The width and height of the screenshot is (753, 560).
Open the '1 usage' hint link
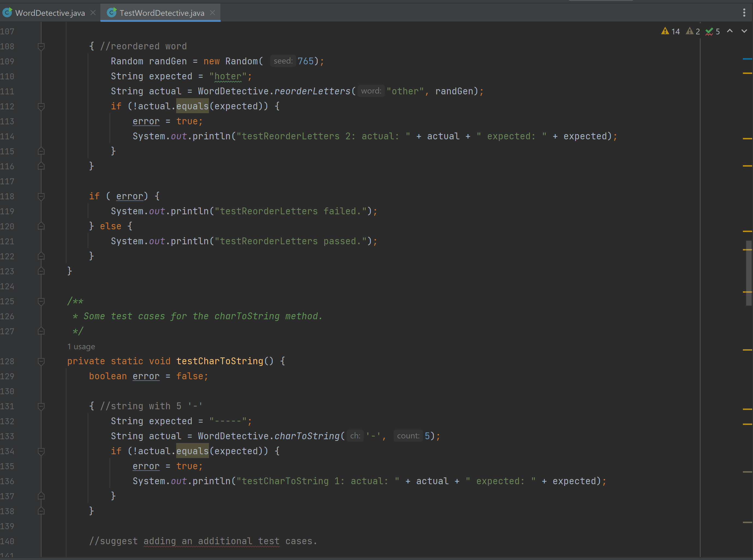(x=81, y=347)
